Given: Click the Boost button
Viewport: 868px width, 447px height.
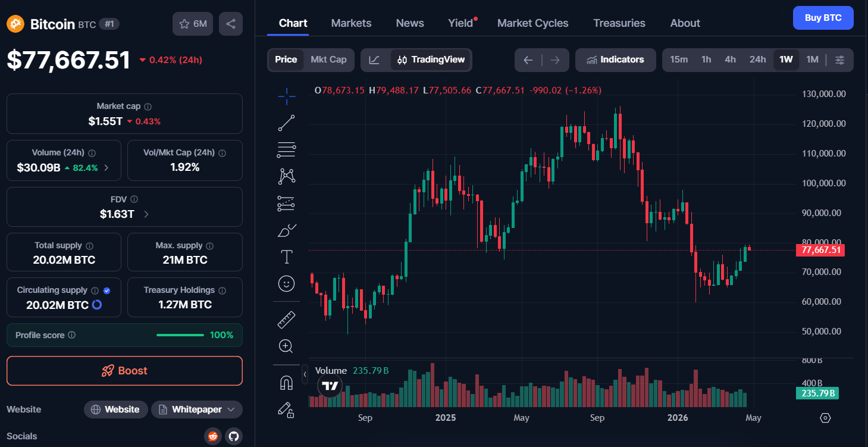Looking at the screenshot, I should click(124, 371).
